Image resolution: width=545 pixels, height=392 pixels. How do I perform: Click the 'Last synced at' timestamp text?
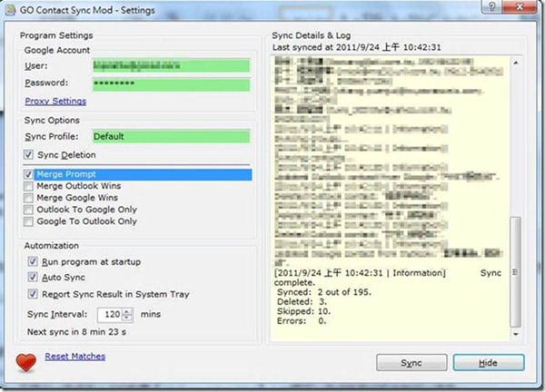[357, 47]
